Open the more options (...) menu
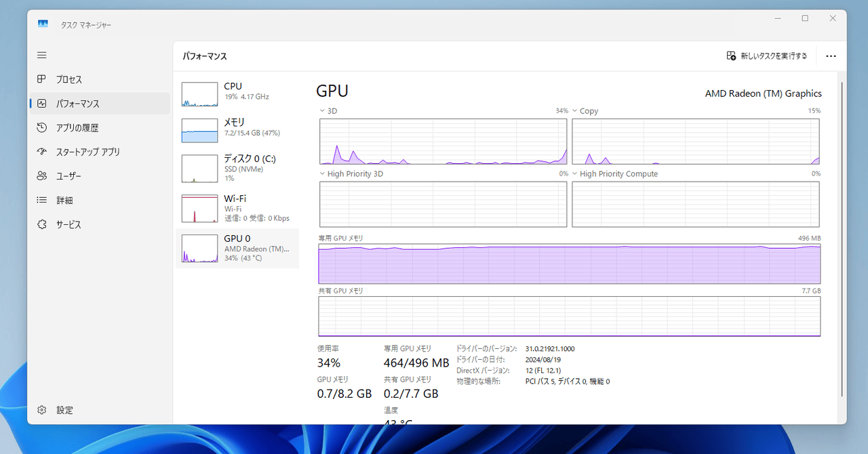 (x=831, y=56)
